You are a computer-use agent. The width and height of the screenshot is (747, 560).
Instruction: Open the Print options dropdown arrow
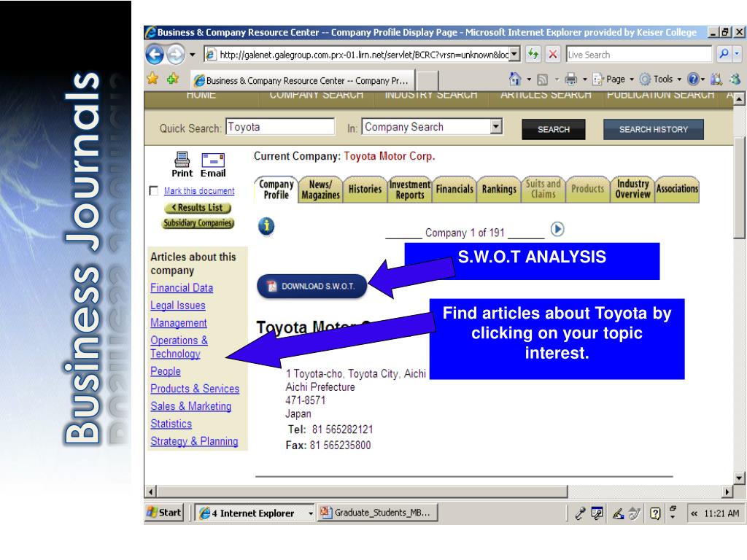click(x=585, y=79)
